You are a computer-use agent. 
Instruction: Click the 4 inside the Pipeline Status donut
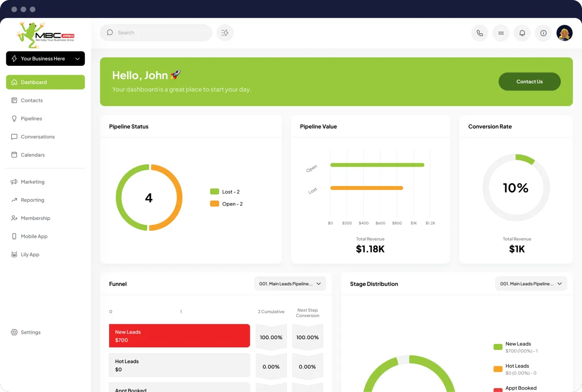[149, 198]
